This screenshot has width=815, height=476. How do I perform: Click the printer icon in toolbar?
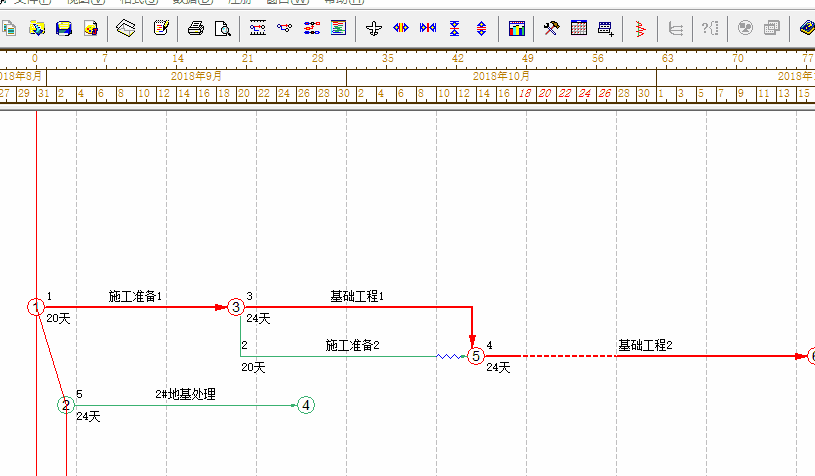pos(196,28)
